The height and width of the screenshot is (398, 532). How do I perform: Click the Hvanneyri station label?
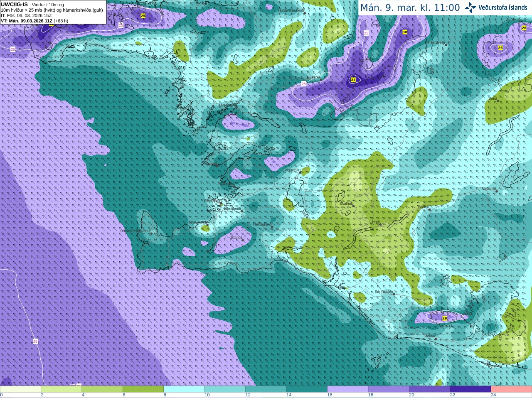coord(227,105)
